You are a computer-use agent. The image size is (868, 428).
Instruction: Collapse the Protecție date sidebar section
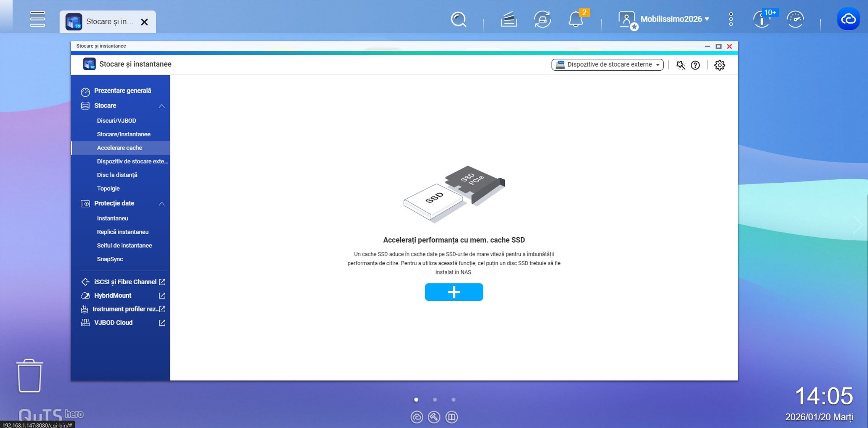tap(162, 203)
